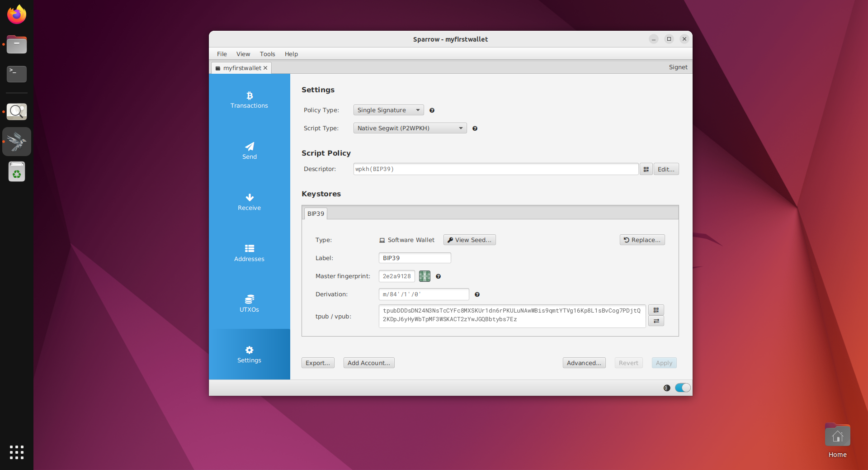Screen dimensions: 868x470
Task: Click the tpub / vpub text area
Action: [x=512, y=316]
